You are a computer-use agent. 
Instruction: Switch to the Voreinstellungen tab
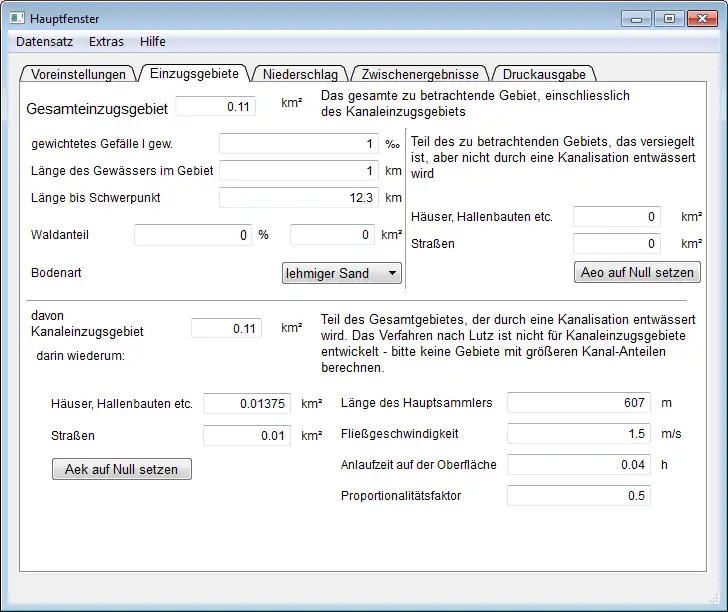[x=78, y=74]
